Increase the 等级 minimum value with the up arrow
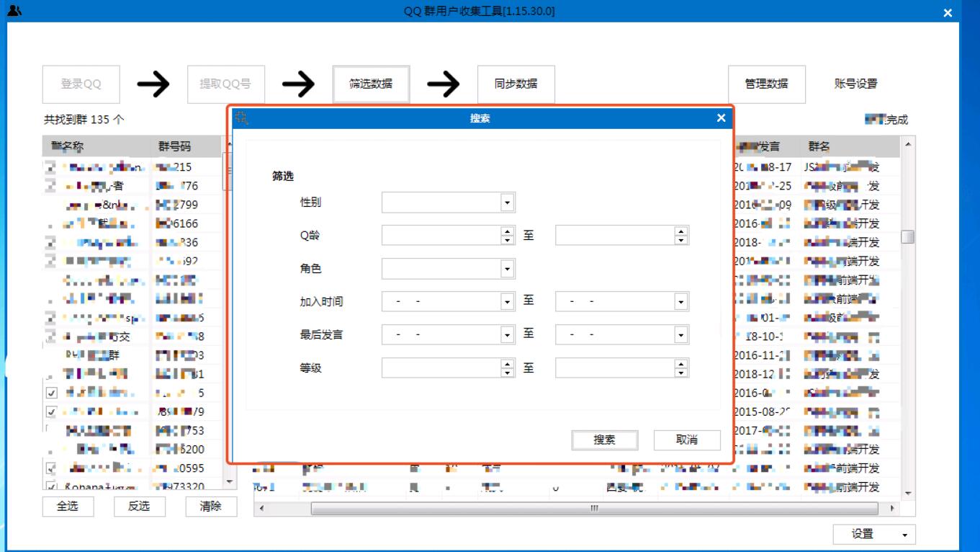The image size is (980, 552). (508, 364)
